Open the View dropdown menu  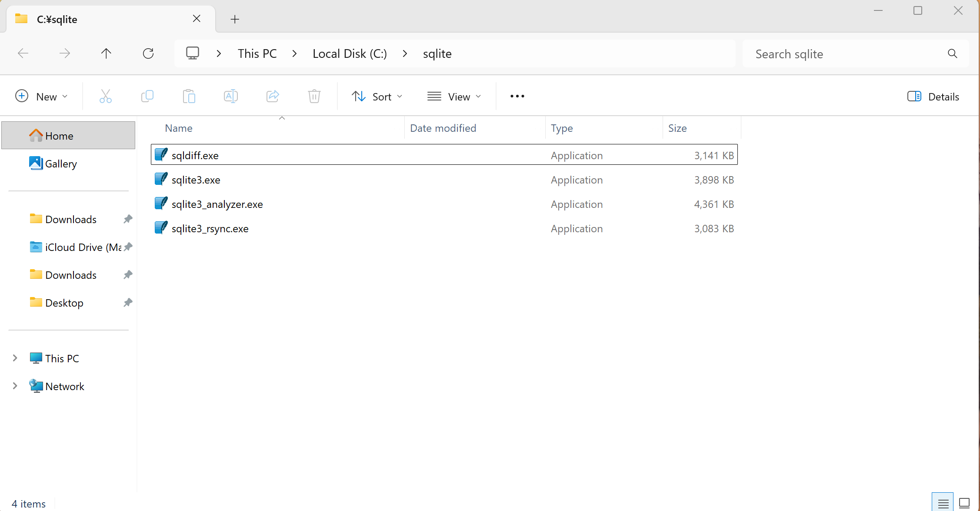454,97
